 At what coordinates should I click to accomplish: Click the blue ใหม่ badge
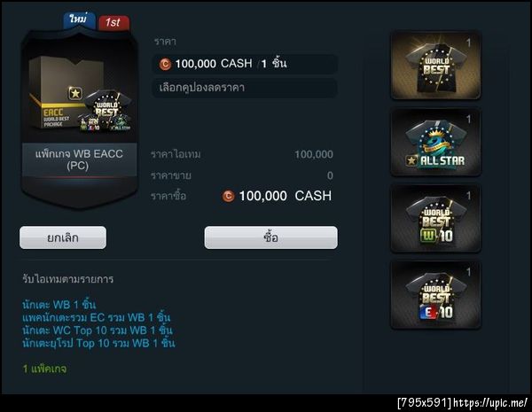coord(79,19)
